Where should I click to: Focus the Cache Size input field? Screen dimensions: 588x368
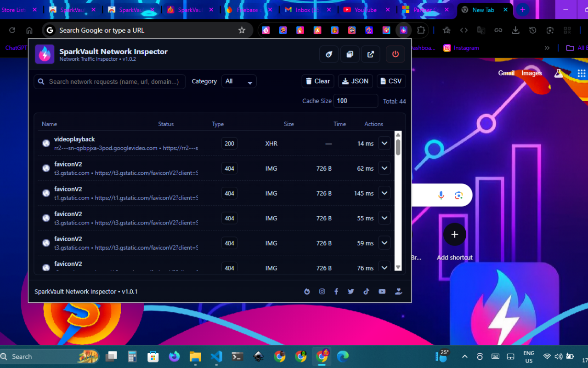point(356,101)
